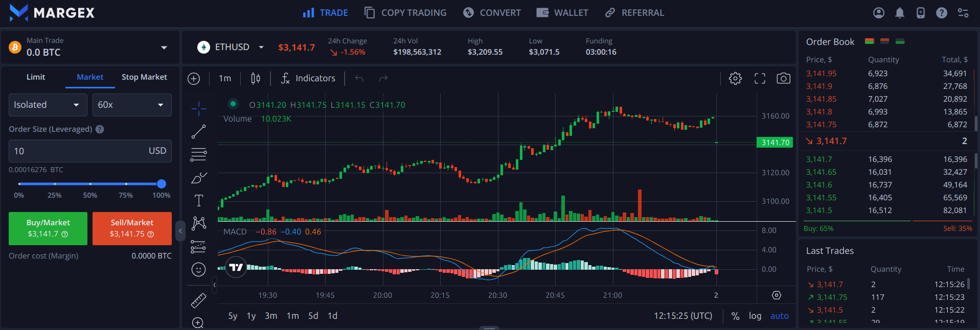Click the order size slider handle

162,184
